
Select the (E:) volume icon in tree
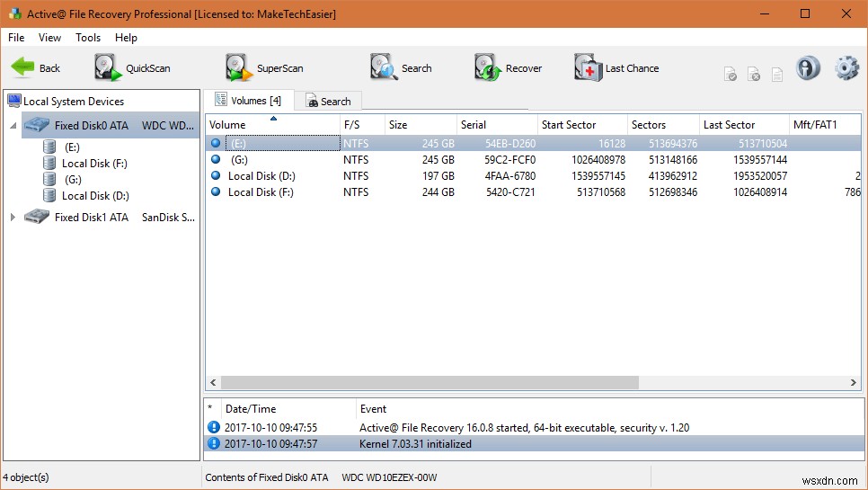coord(49,147)
